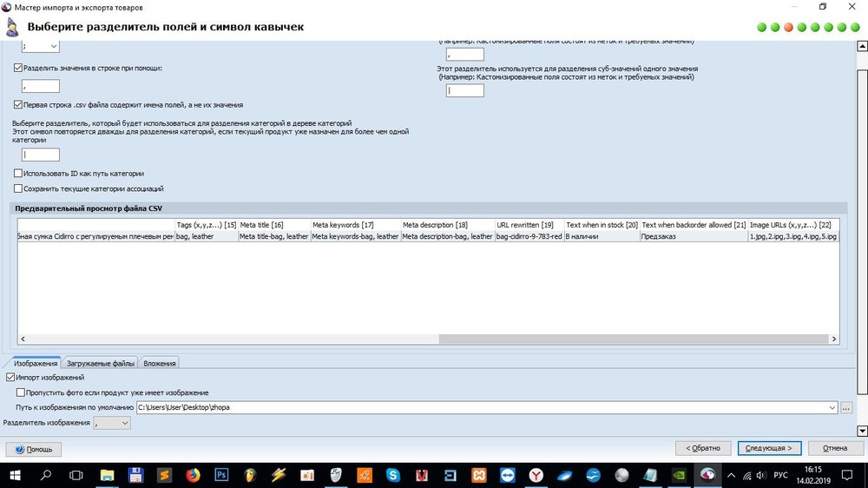This screenshot has width=868, height=488.
Task: Open 'Загружаемые файлы' tab
Action: 100,363
